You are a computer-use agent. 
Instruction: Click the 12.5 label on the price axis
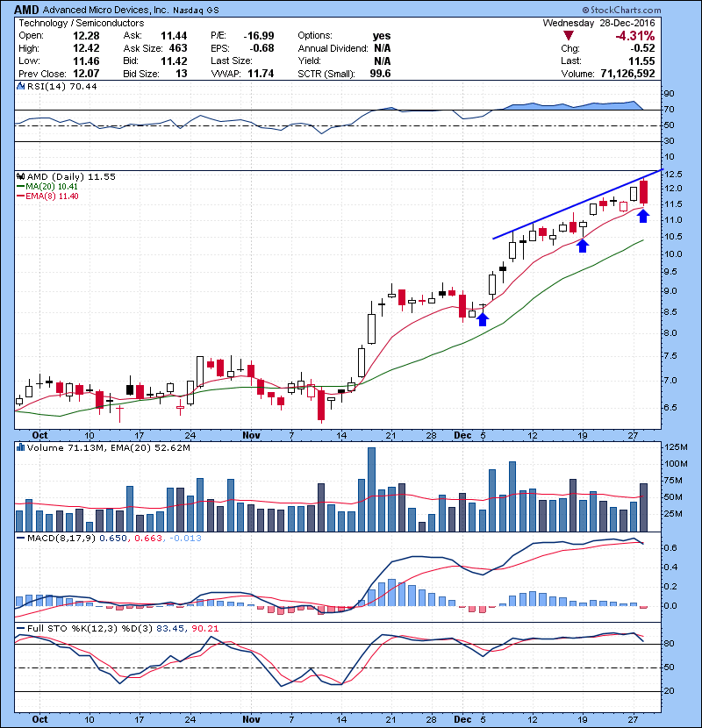click(674, 175)
